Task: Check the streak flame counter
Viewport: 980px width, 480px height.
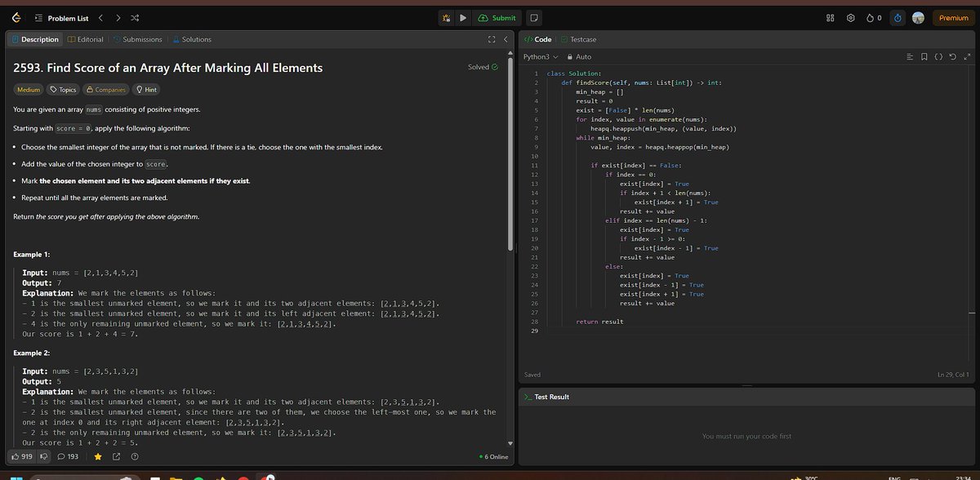Action: pyautogui.click(x=873, y=18)
